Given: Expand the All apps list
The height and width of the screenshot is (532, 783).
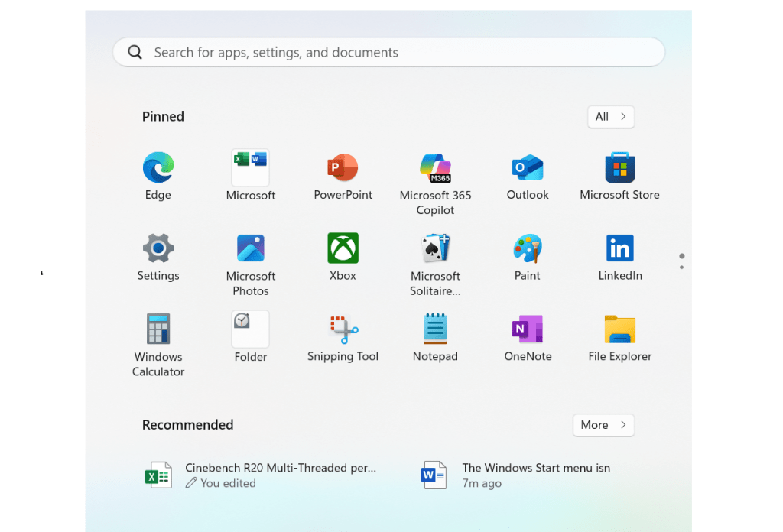Looking at the screenshot, I should point(610,116).
